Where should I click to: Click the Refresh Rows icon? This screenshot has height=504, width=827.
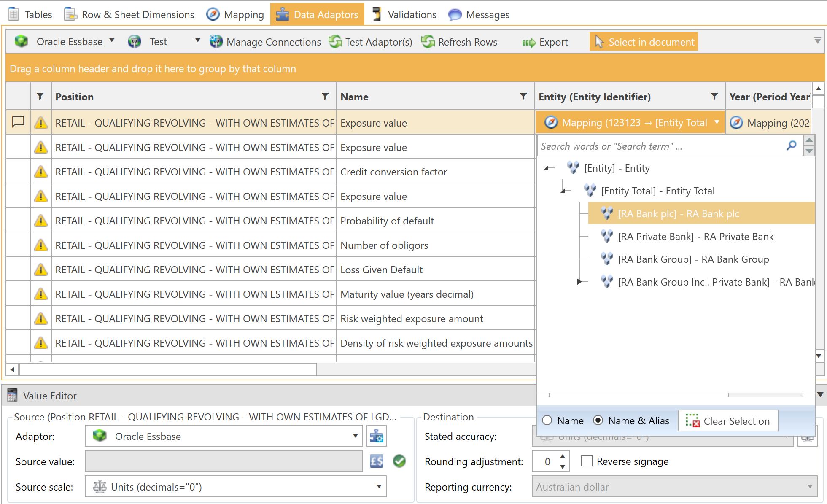428,42
